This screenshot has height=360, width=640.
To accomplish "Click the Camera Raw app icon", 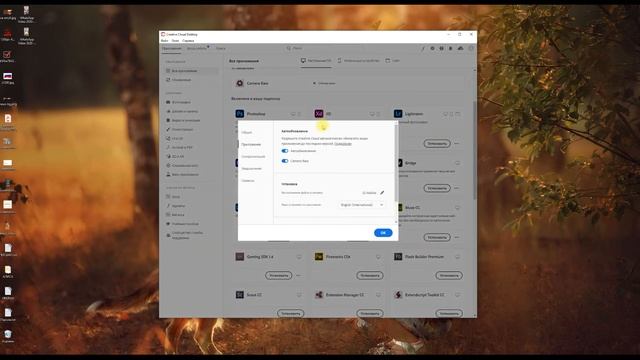I will 240,83.
